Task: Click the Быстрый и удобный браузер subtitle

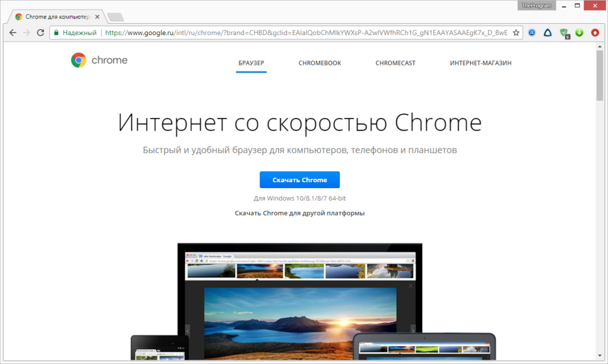Action: tap(300, 150)
